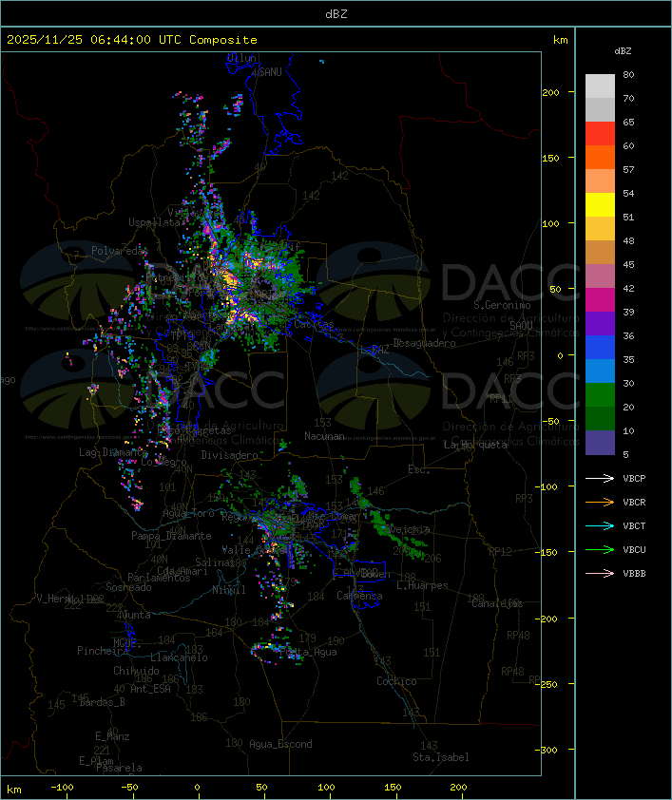The width and height of the screenshot is (672, 800).
Task: Pick the magenta 39-42 dBZ swatch
Action: click(x=600, y=299)
